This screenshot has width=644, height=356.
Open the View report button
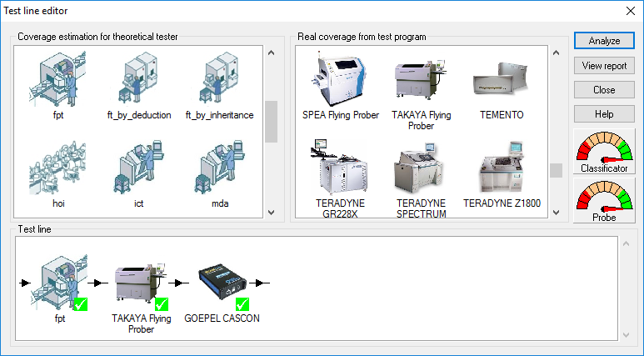tap(604, 66)
